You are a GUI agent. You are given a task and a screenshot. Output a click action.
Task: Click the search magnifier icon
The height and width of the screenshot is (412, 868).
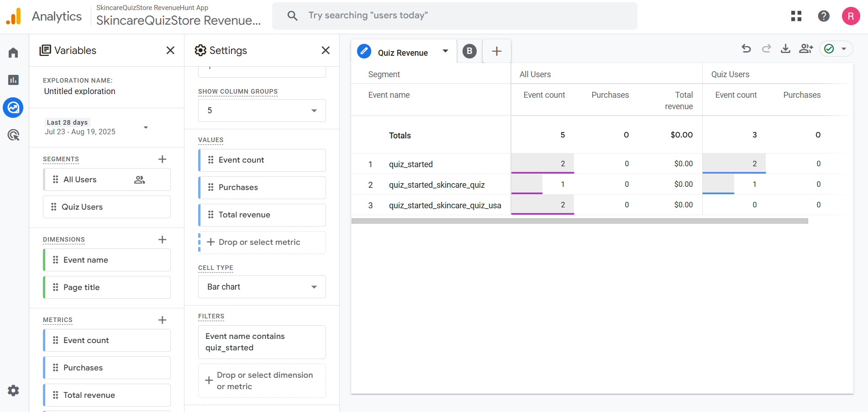coord(292,16)
